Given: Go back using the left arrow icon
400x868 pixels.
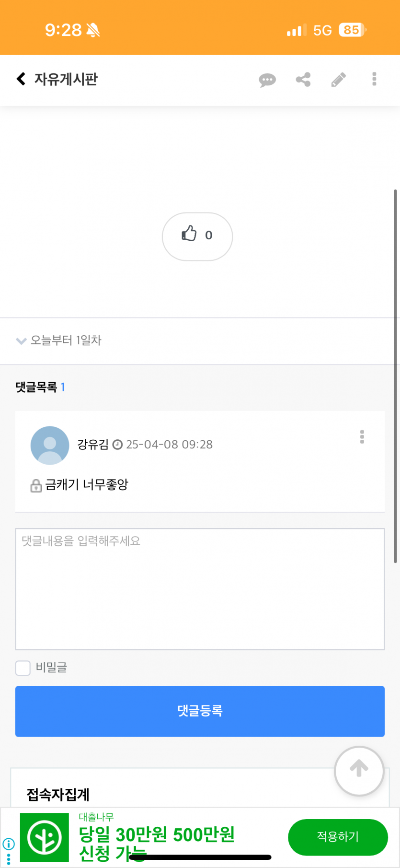Looking at the screenshot, I should 21,79.
